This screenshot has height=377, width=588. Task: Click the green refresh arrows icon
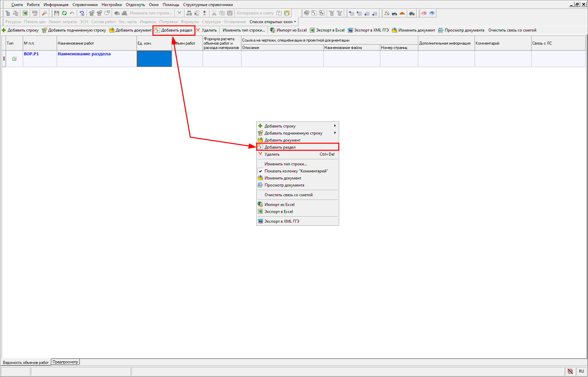64,13
